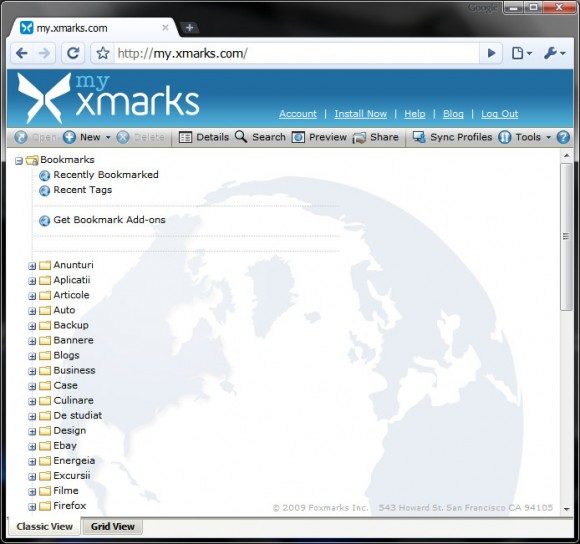Show bookmark Details panel
The width and height of the screenshot is (580, 544).
[x=204, y=137]
